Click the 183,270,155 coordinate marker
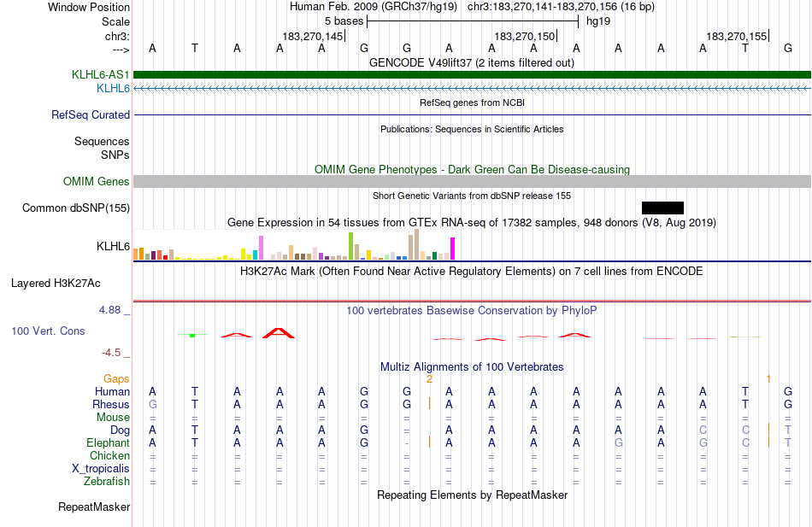The image size is (812, 527). [737, 36]
